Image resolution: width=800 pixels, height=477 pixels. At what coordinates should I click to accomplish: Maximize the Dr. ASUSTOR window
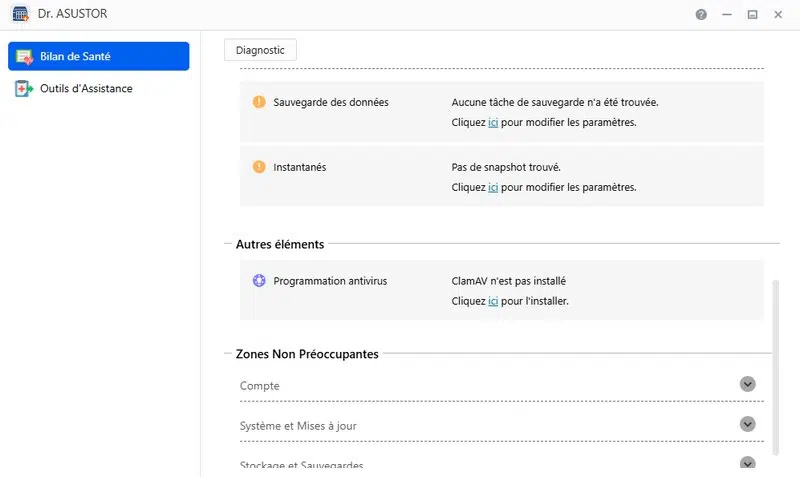coord(752,15)
